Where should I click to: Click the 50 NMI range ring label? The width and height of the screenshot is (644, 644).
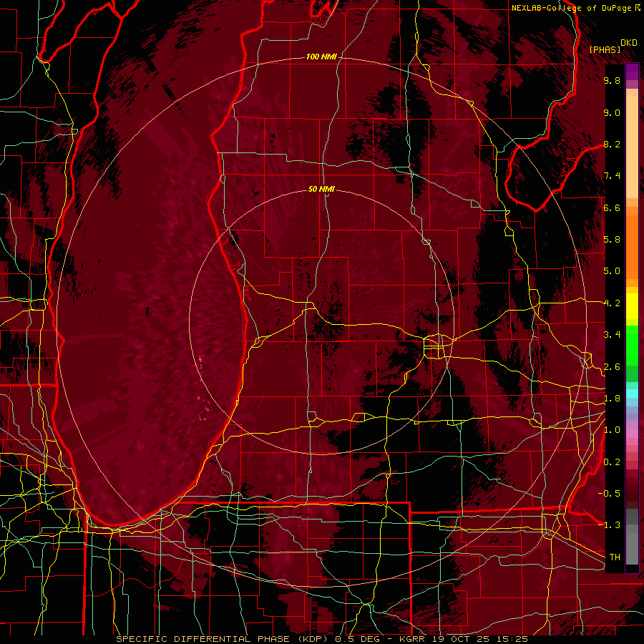[x=321, y=189]
